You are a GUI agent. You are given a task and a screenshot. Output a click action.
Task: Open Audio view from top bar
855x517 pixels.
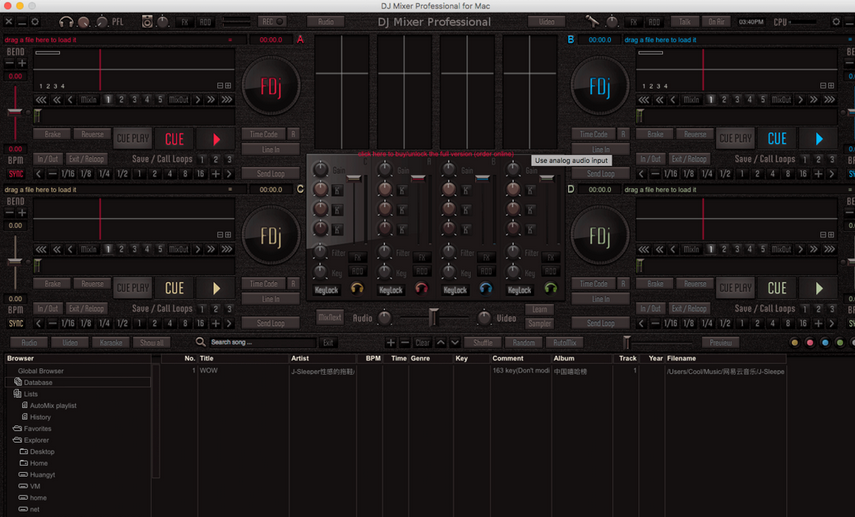pyautogui.click(x=326, y=22)
